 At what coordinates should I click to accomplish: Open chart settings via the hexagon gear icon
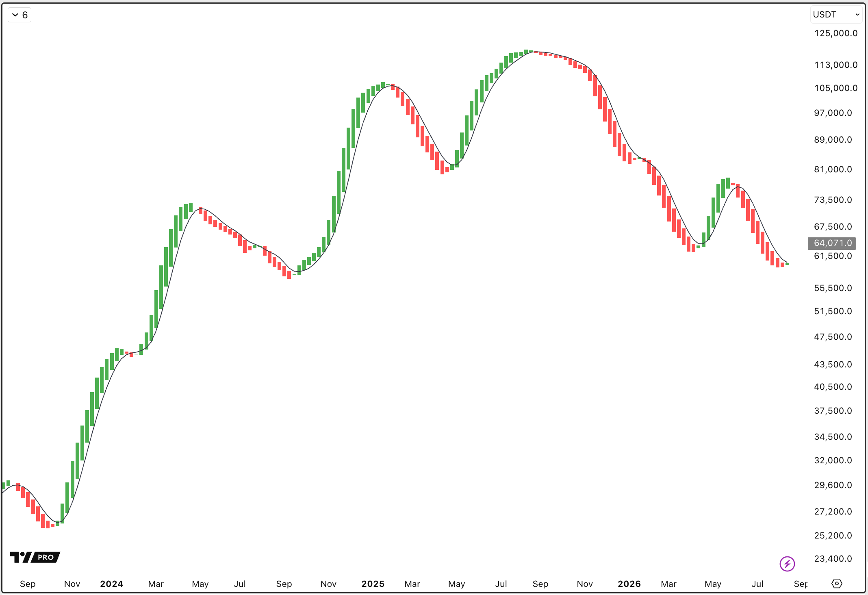[837, 584]
